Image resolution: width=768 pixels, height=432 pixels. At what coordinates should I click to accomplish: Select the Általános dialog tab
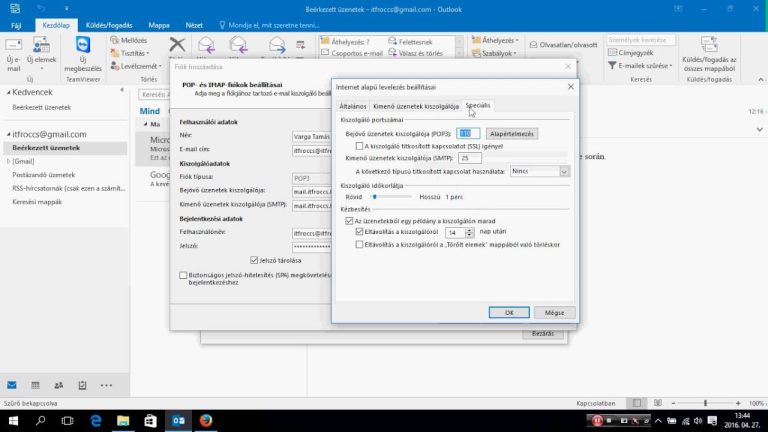point(353,106)
